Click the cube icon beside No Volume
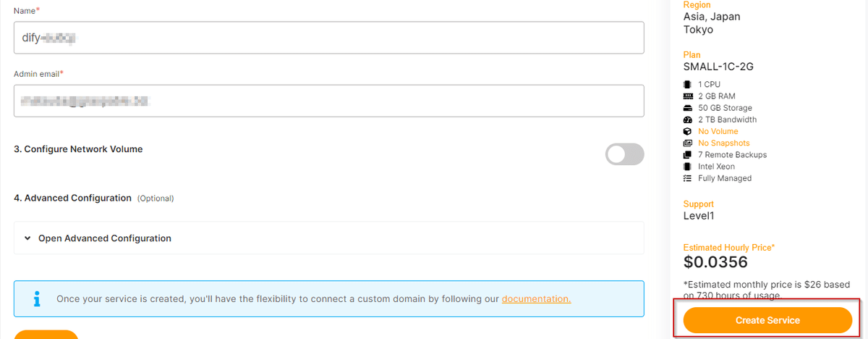868x339 pixels. (x=688, y=131)
